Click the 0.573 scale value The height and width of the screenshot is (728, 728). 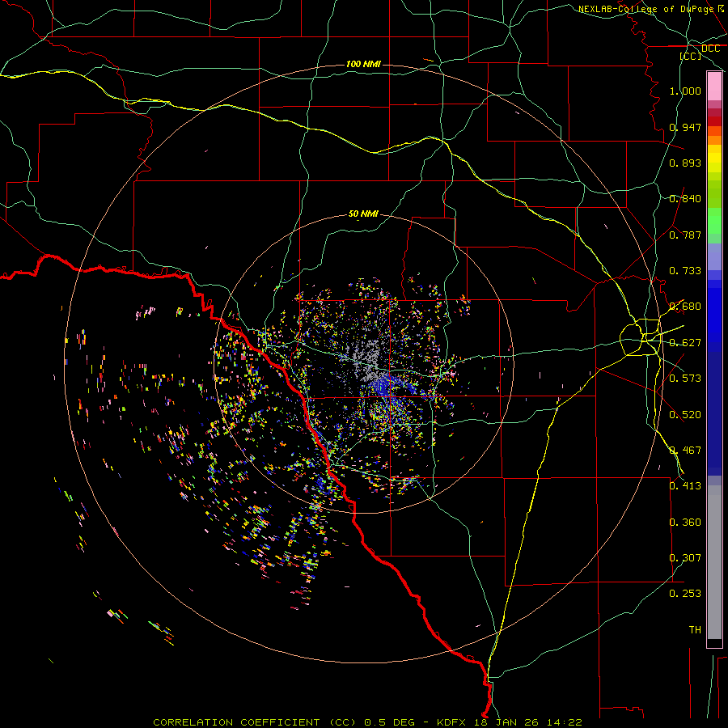point(685,379)
